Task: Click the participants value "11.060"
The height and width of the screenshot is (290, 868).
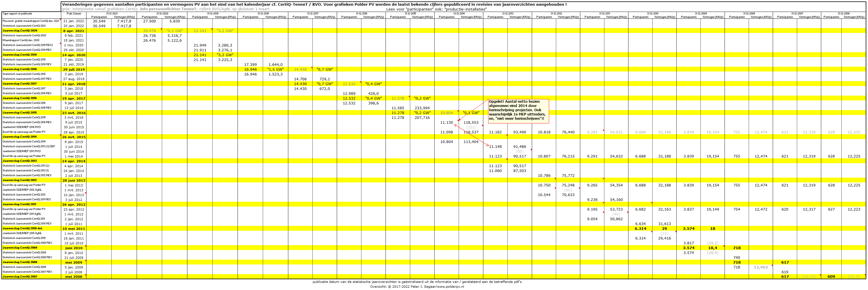Action: [x=495, y=171]
